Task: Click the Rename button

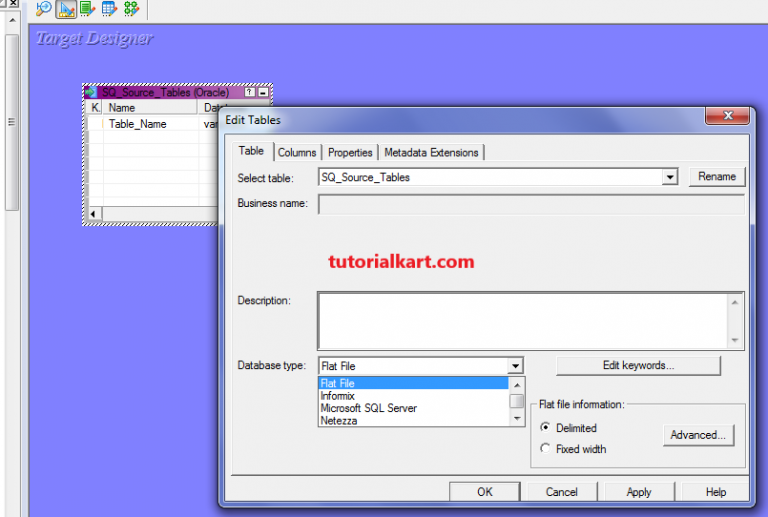Action: 716,176
